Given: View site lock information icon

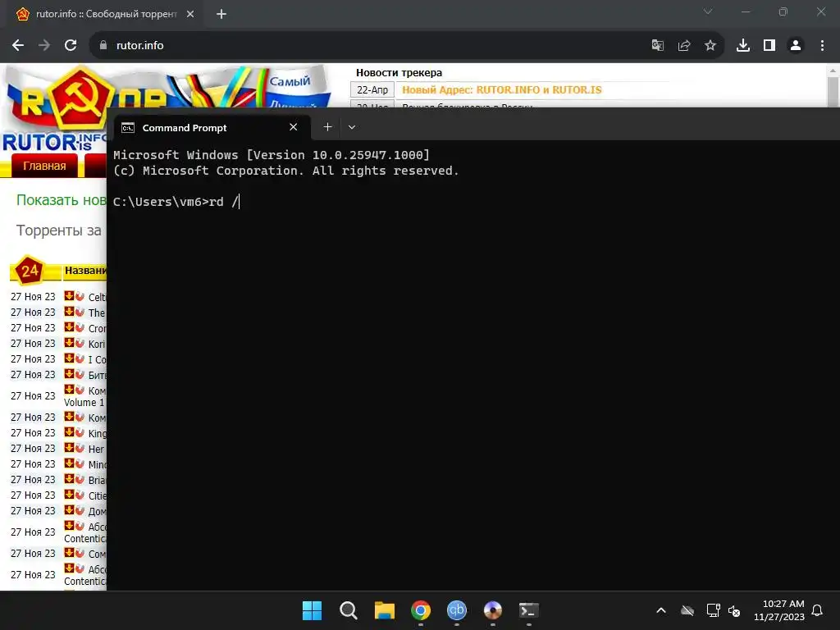Looking at the screenshot, I should click(x=103, y=46).
